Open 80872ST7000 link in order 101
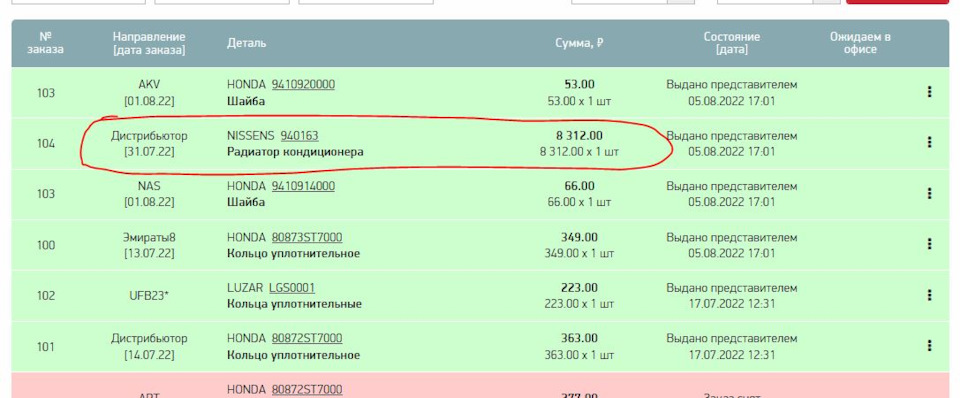960x398 pixels. coord(307,339)
